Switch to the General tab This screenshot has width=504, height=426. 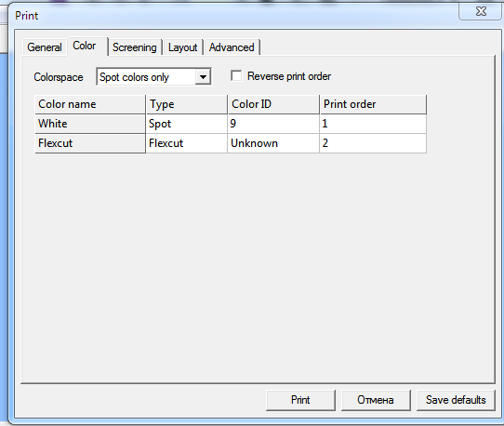coord(45,47)
